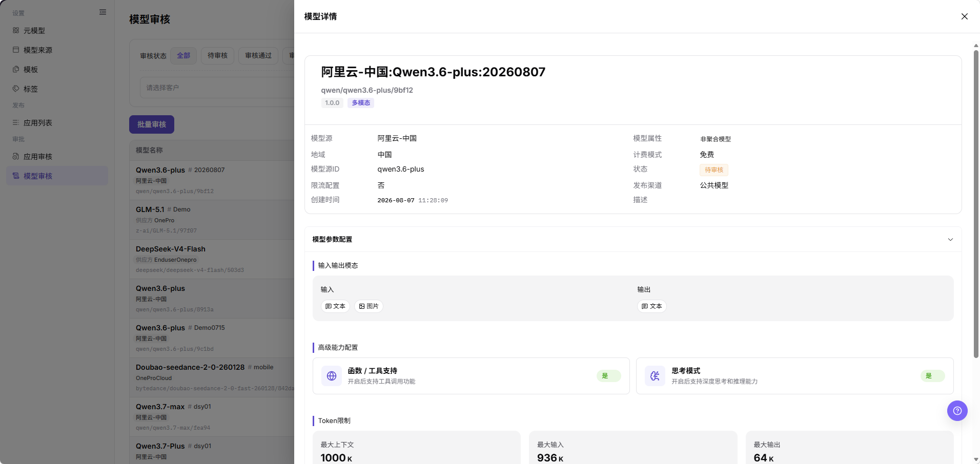Click the scrollbar up arrow

click(x=976, y=46)
